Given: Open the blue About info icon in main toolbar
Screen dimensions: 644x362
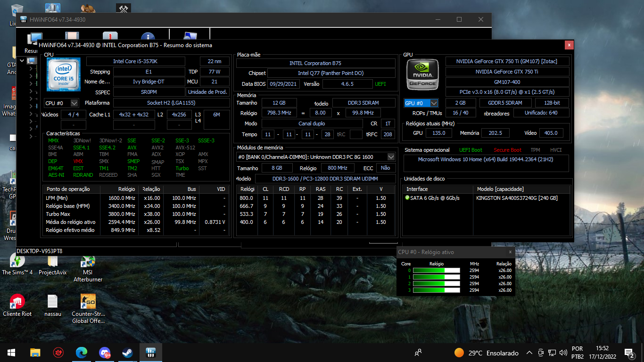Looking at the screenshot, I should click(148, 37).
